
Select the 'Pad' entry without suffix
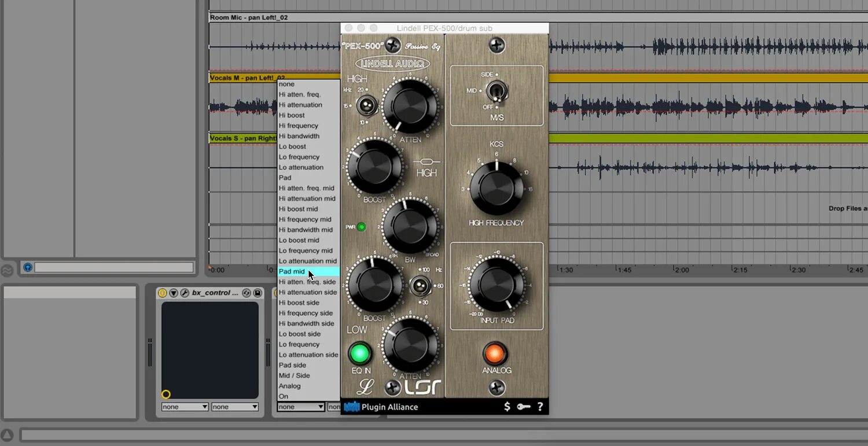(308, 178)
